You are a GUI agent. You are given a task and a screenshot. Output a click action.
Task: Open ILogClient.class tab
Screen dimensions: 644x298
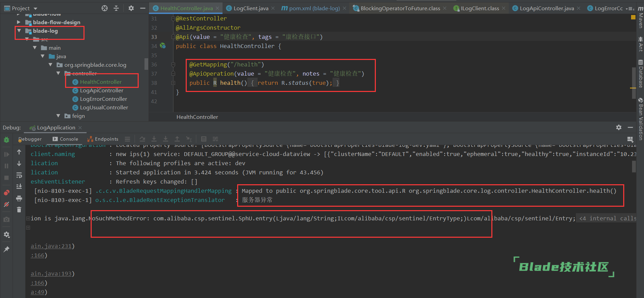(x=480, y=8)
